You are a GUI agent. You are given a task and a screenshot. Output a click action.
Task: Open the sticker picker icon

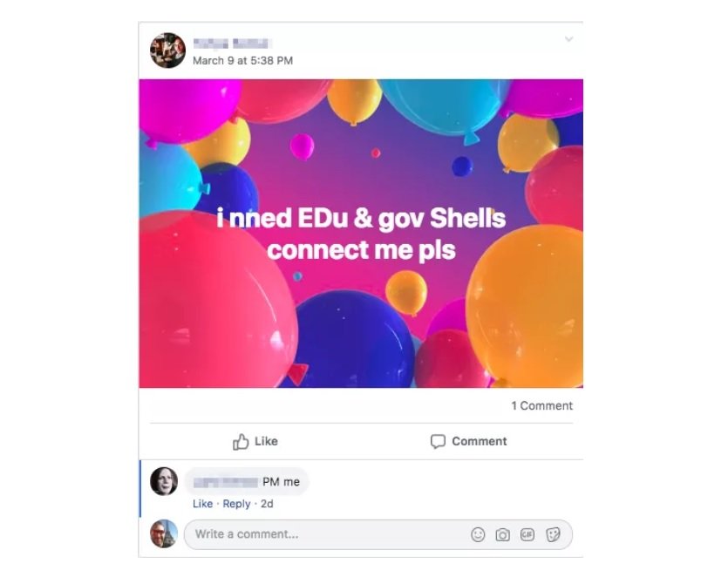[553, 534]
